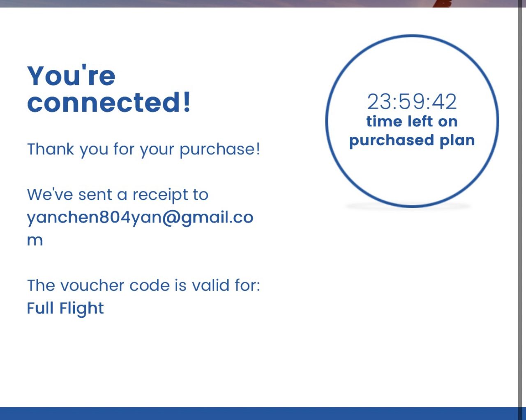Select the "Full Flight" voucher validity
Screen dimensions: 526x420
coord(65,308)
